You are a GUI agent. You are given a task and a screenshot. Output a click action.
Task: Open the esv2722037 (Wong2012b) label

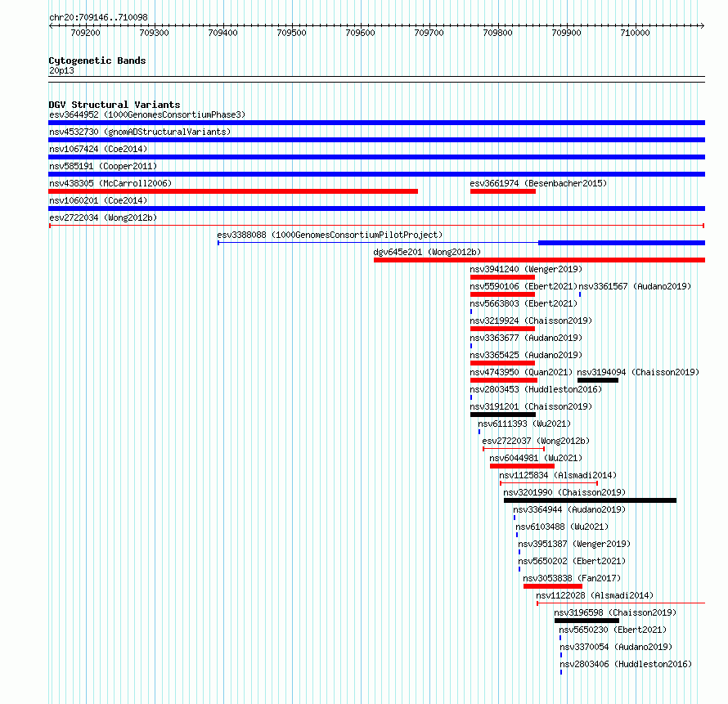(536, 441)
